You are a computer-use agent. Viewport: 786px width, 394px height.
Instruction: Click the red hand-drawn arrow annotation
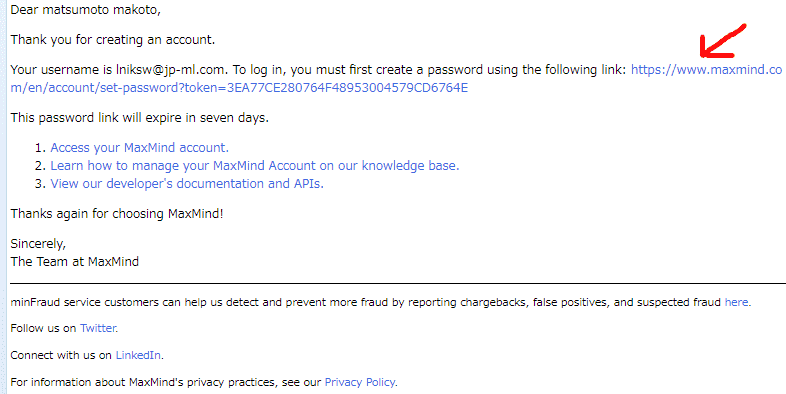[x=722, y=41]
